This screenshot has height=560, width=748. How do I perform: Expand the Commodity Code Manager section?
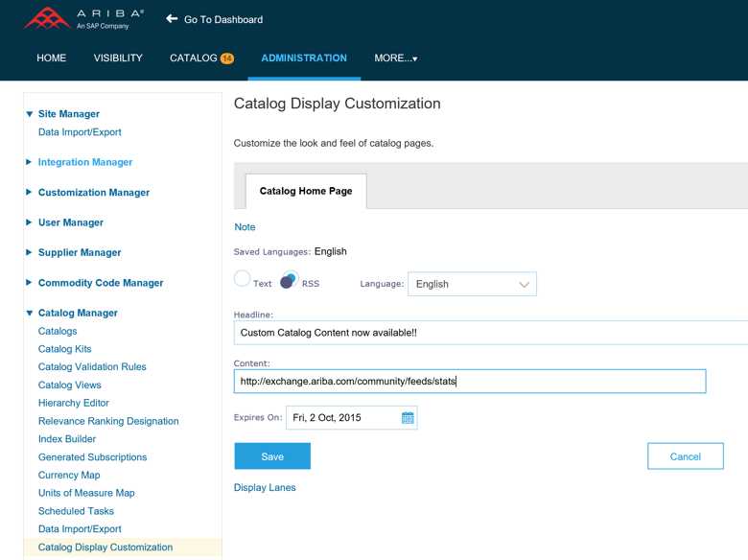[29, 282]
